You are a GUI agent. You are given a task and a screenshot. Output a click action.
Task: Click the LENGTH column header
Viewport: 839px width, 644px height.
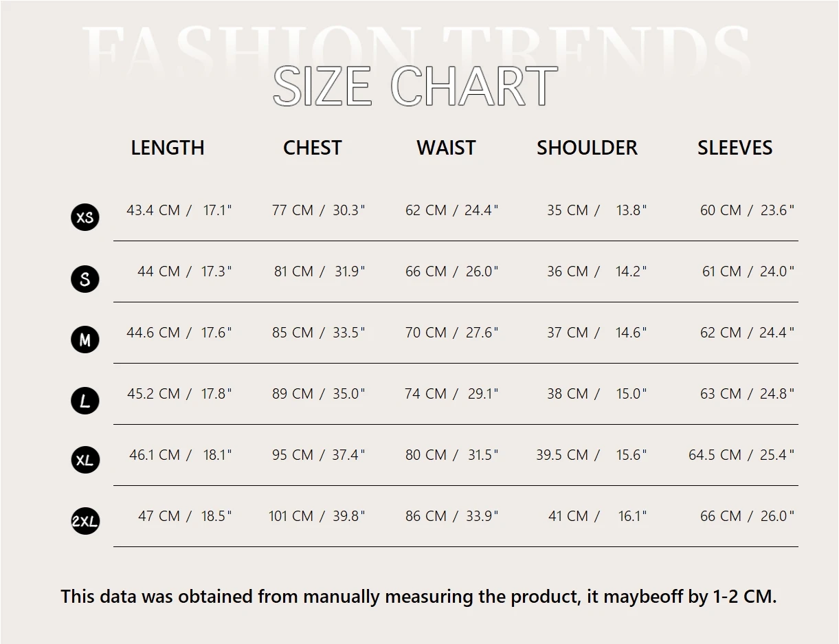168,148
